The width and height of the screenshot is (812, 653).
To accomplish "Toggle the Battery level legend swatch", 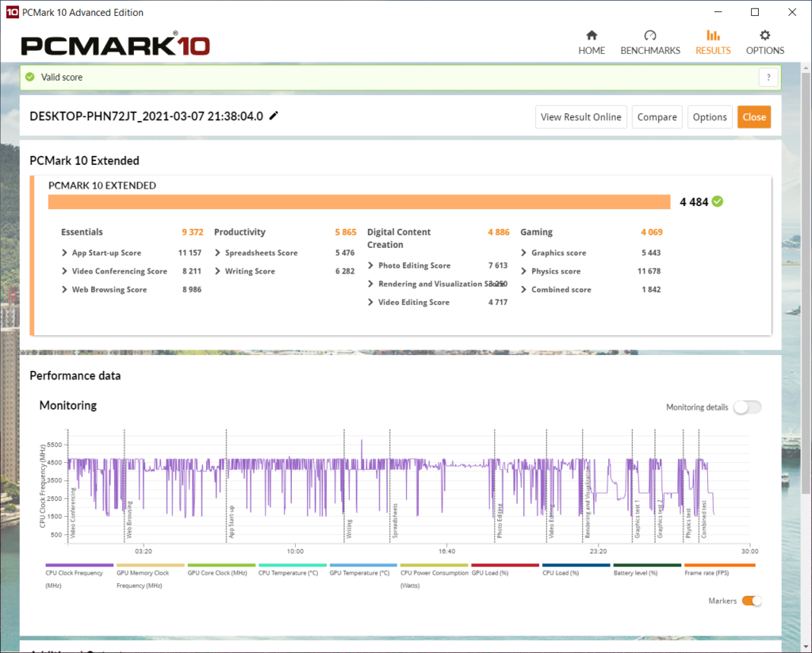I will pyautogui.click(x=647, y=565).
